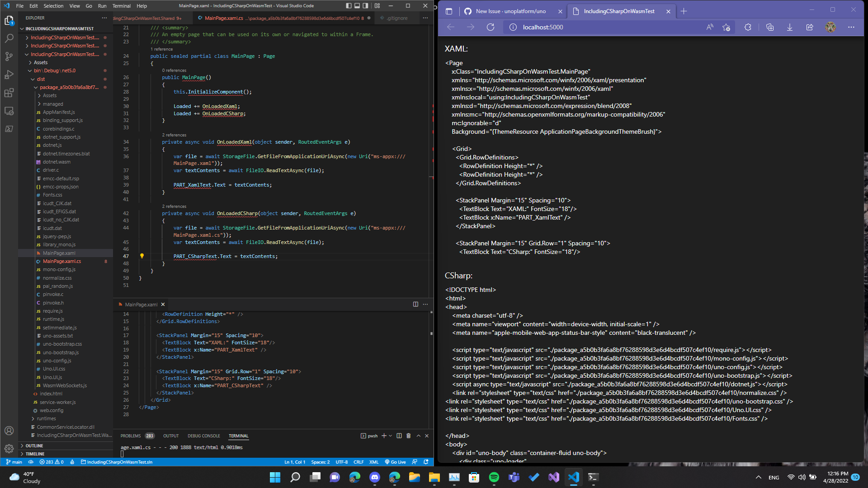Open launch profile dropdown next to plus
Screen dimensions: 868x488
click(x=390, y=436)
